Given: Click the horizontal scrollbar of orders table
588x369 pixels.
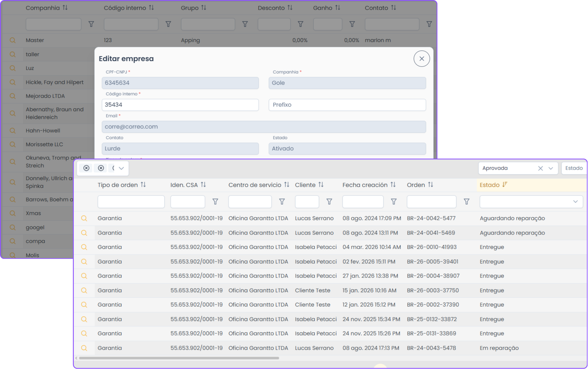Looking at the screenshot, I should pos(179,358).
